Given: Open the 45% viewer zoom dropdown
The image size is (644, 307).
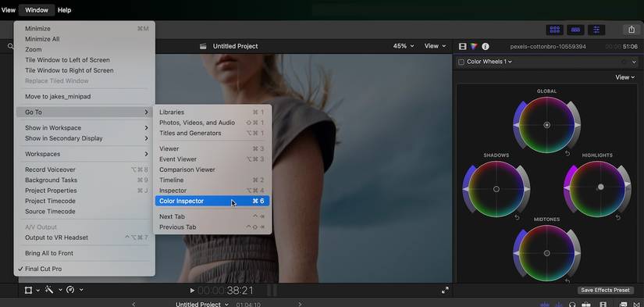Looking at the screenshot, I should tap(404, 46).
